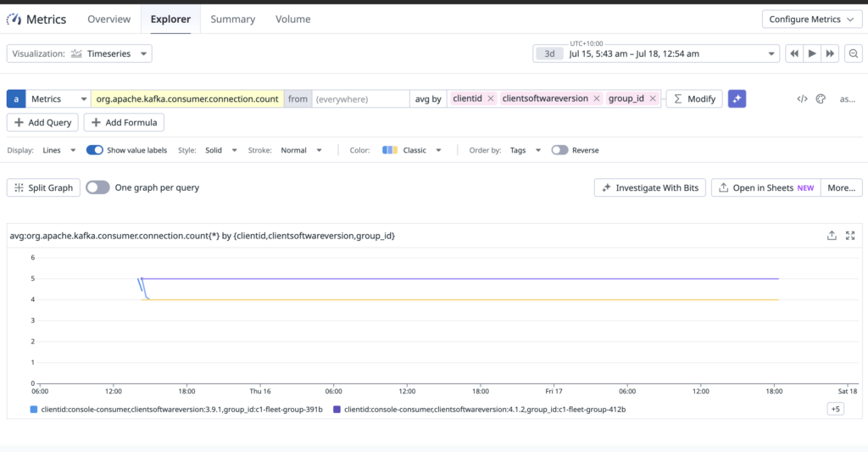868x452 pixels.
Task: Expand the +5 more legend items
Action: (835, 410)
